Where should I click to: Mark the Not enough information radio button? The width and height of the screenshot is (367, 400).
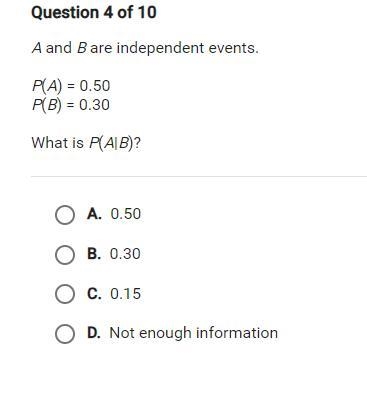click(65, 334)
